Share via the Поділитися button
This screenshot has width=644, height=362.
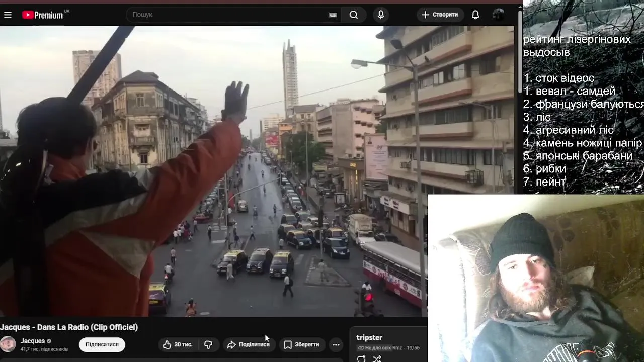[249, 344]
